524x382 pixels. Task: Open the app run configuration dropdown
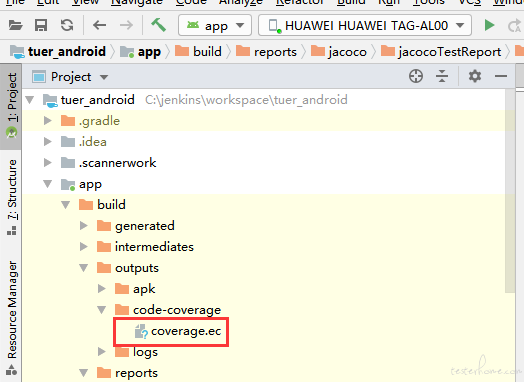215,25
